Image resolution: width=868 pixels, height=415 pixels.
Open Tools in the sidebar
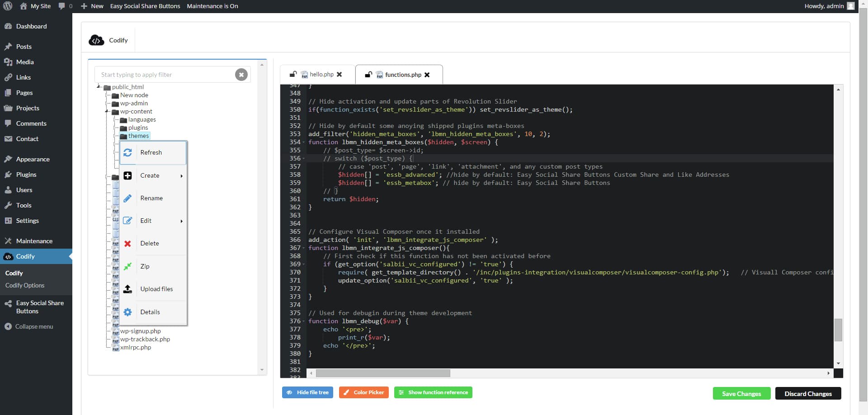coord(36,205)
